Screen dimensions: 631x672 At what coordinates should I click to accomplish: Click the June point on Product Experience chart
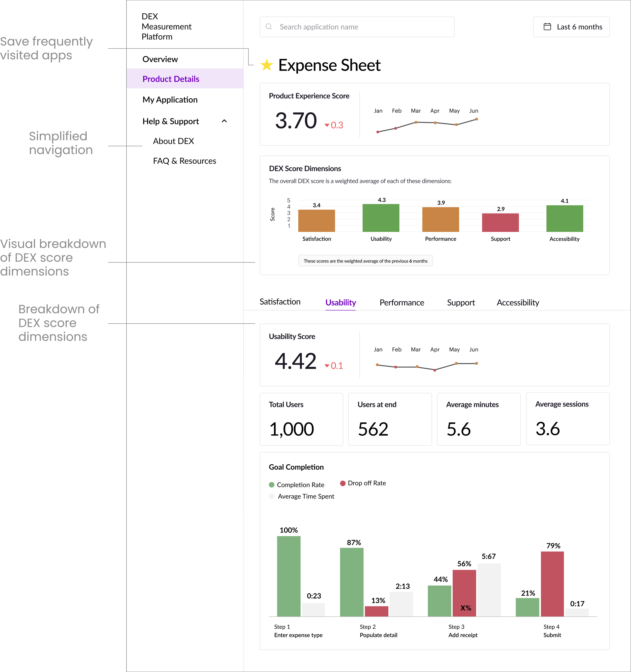point(476,119)
